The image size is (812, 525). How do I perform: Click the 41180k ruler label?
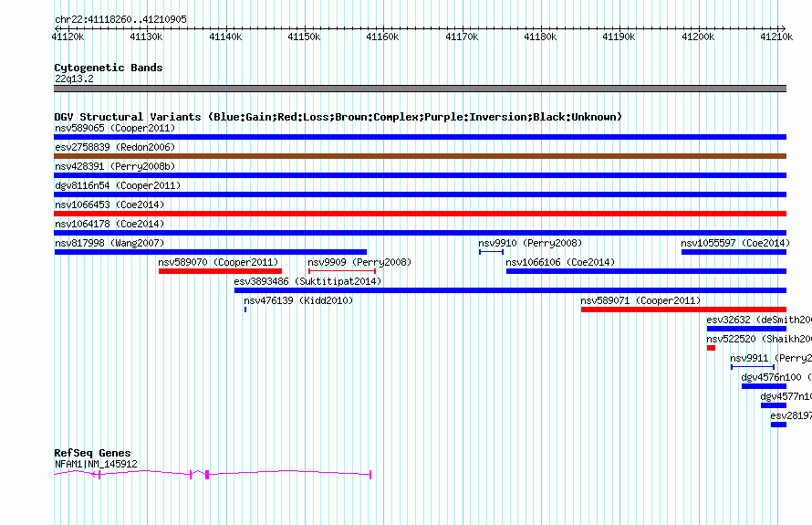tap(541, 37)
